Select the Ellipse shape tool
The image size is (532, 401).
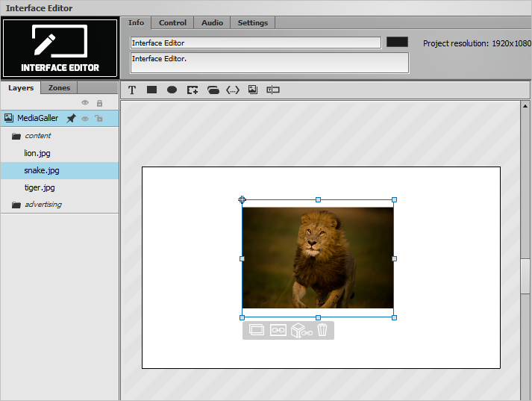(172, 90)
